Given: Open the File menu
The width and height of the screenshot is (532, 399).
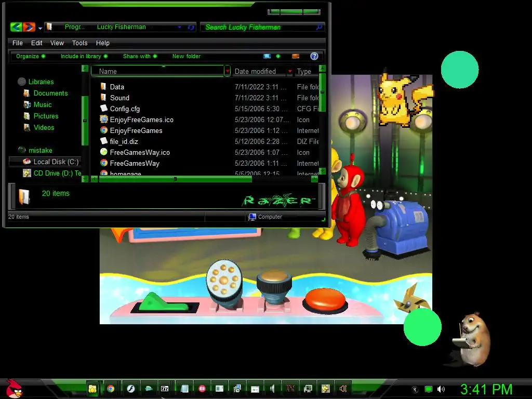Looking at the screenshot, I should click(x=17, y=43).
